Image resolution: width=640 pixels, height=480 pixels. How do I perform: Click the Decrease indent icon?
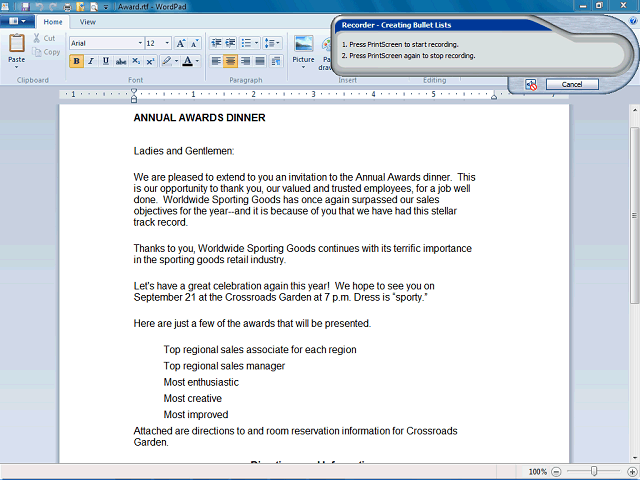click(x=216, y=43)
